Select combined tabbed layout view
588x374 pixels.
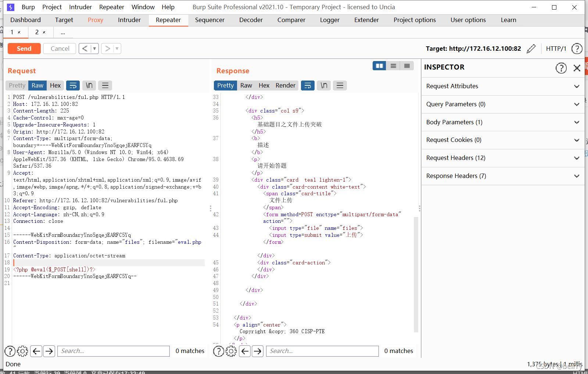coord(407,66)
